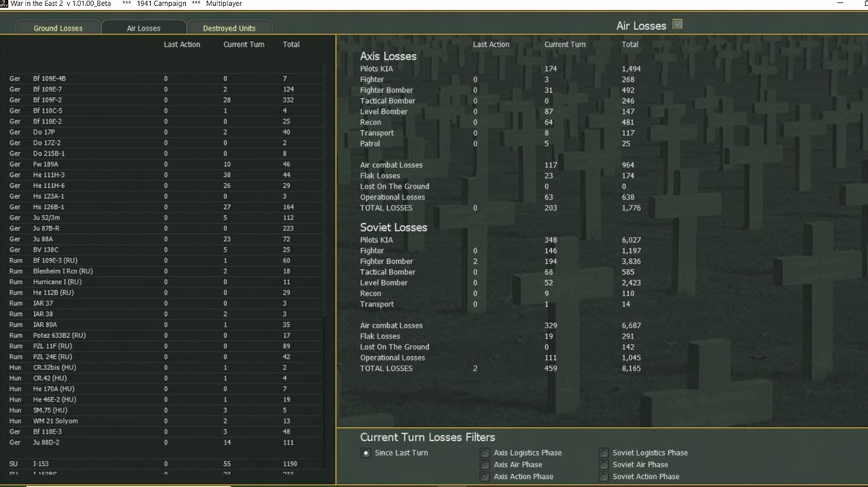Select the CR.32bis (HU) row
This screenshot has width=868, height=487.
165,368
